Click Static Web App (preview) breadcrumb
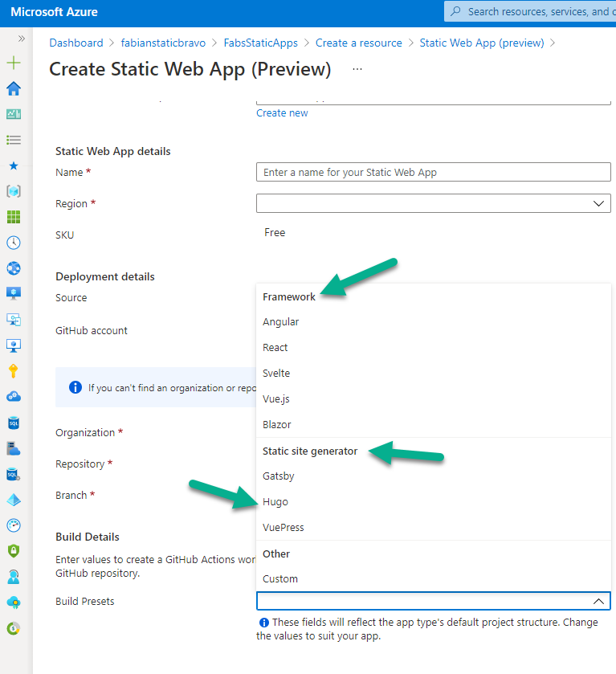The height and width of the screenshot is (674, 616). (481, 43)
